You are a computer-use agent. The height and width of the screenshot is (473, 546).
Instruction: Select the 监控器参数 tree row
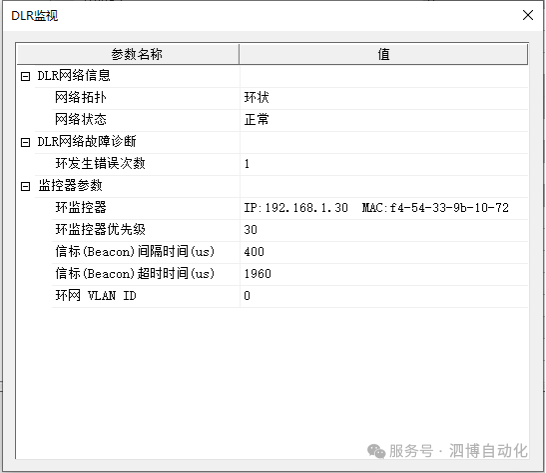pos(70,185)
